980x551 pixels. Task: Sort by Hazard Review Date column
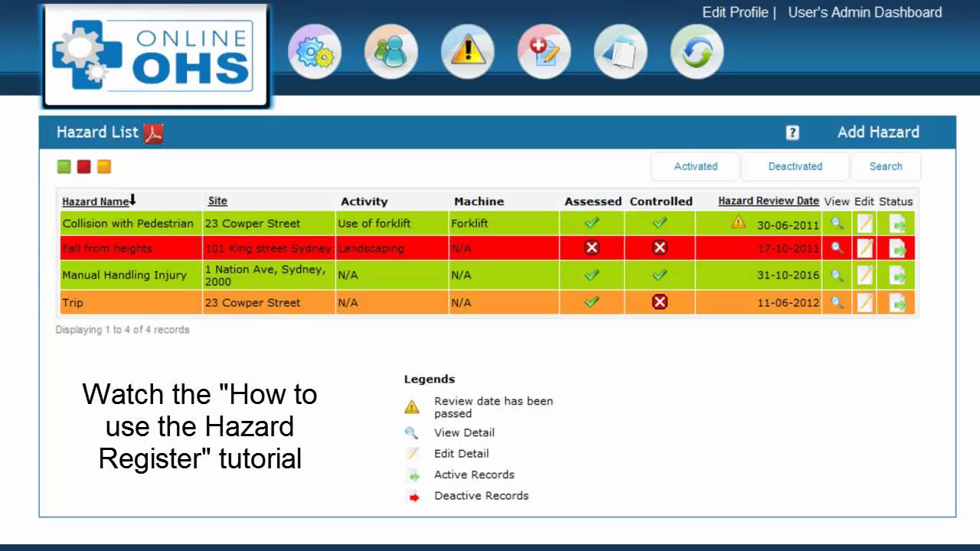(x=769, y=201)
